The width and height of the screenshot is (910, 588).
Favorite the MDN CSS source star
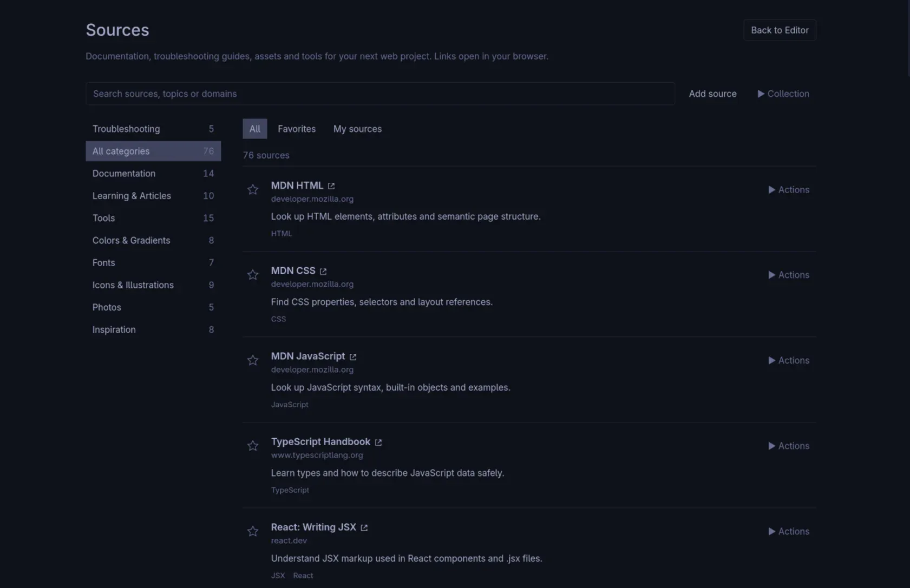[x=253, y=275]
